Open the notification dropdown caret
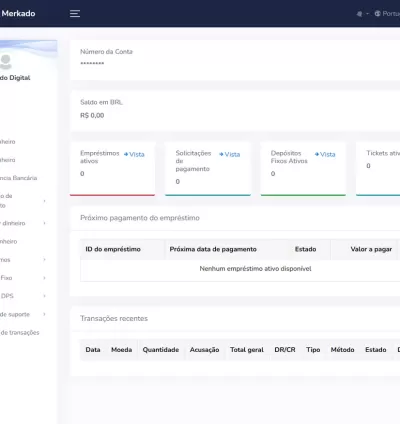This screenshot has height=424, width=400. pos(367,14)
